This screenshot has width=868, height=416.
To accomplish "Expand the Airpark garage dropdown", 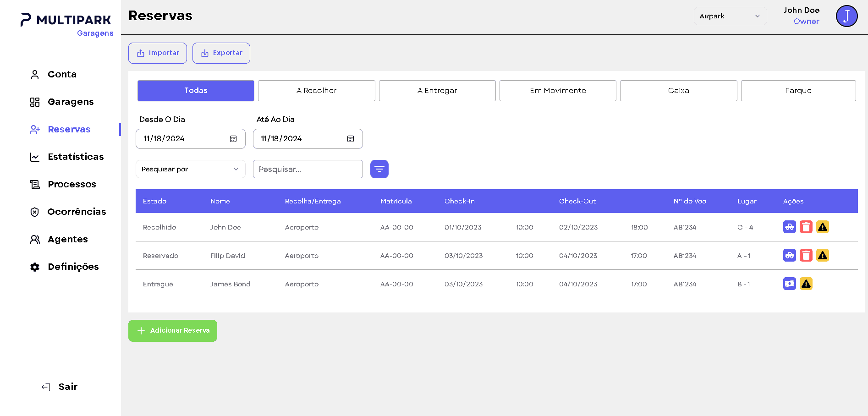I will [730, 16].
